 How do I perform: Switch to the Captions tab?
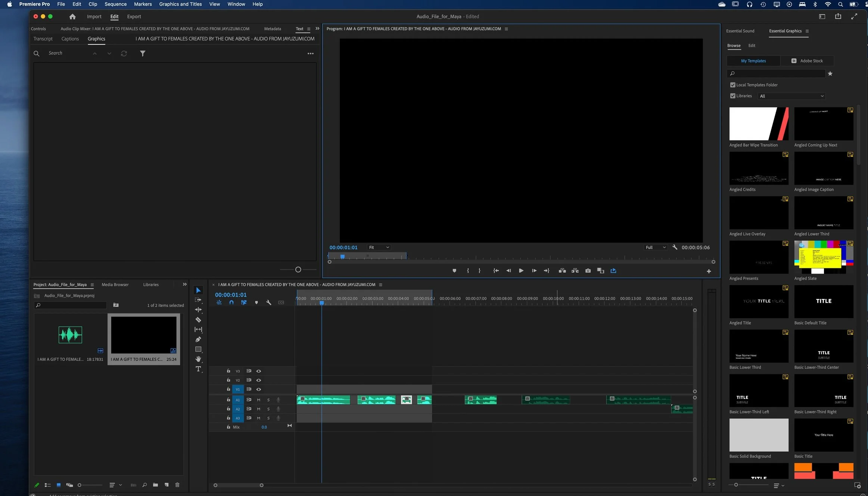tap(70, 39)
